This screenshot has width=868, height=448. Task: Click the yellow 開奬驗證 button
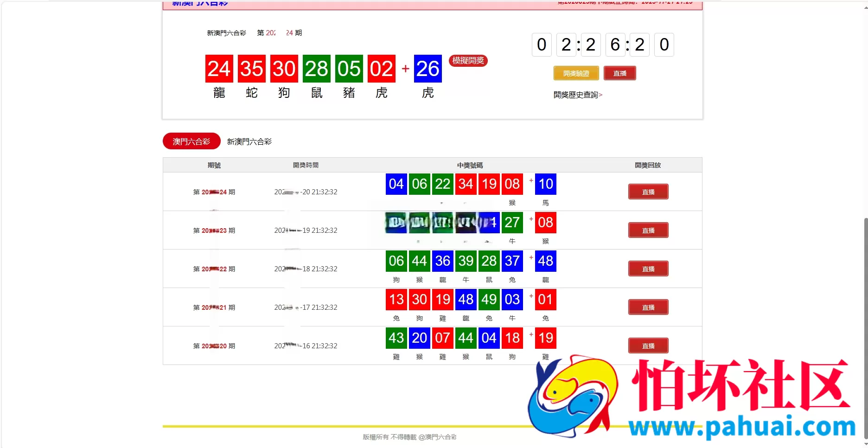click(x=576, y=73)
